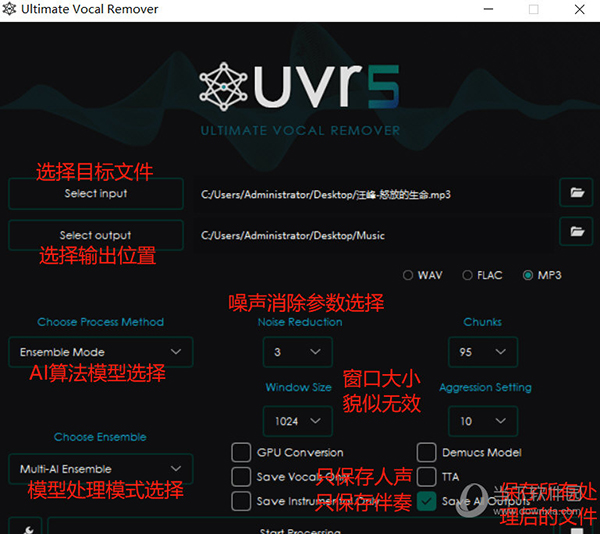Open Ensemble Mode process method dropdown
This screenshot has width=600, height=534.
click(x=101, y=352)
